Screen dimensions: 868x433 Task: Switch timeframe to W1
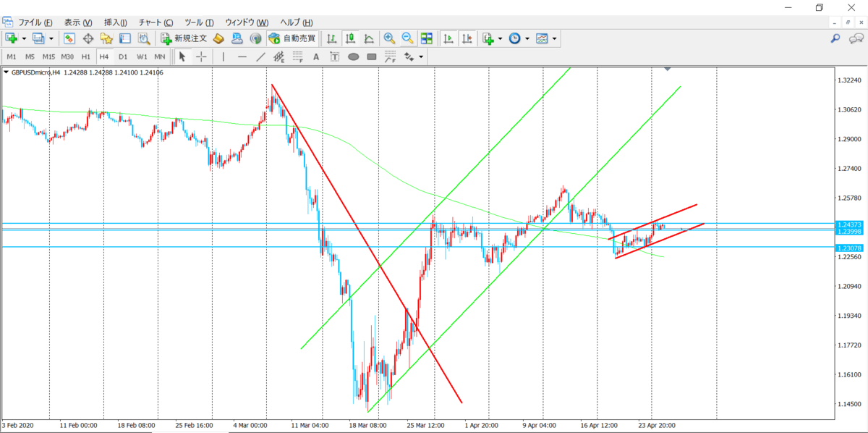[x=142, y=56]
